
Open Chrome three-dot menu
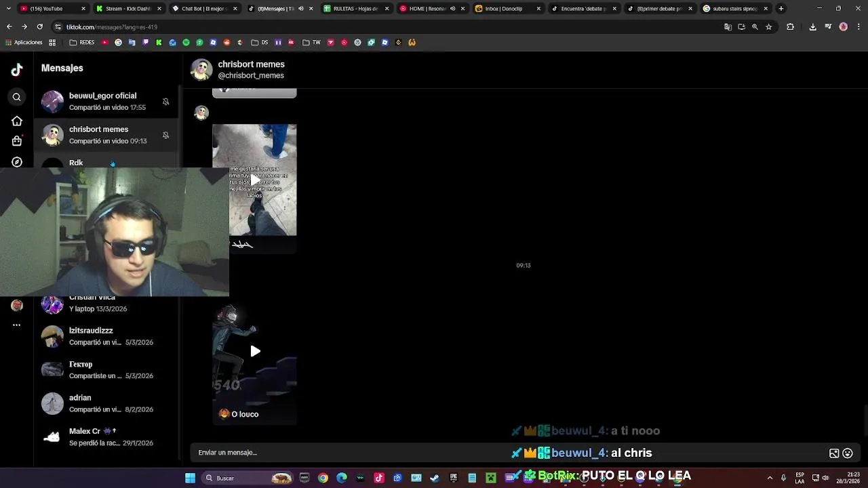(x=858, y=27)
